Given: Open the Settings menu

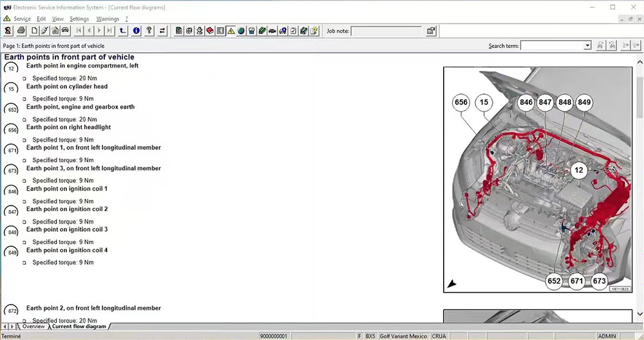Looking at the screenshot, I should click(79, 19).
